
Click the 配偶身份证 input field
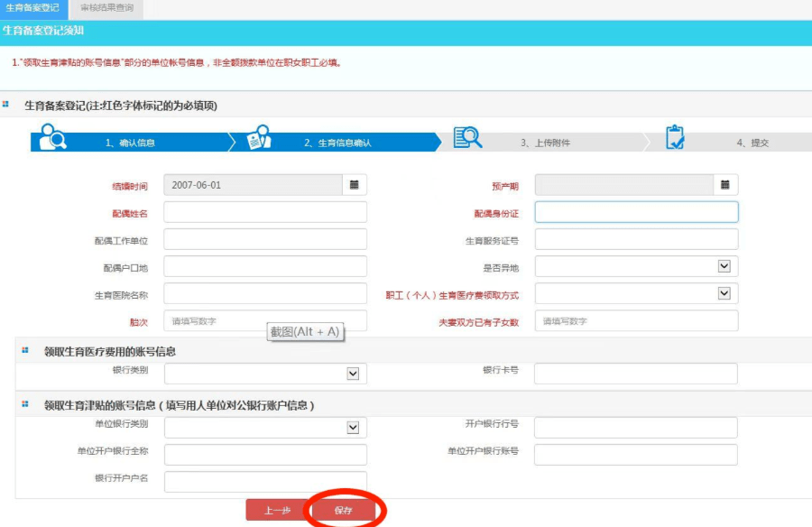[636, 212]
